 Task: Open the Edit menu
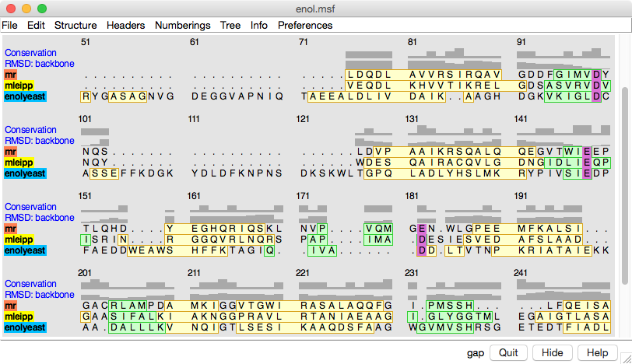(36, 25)
